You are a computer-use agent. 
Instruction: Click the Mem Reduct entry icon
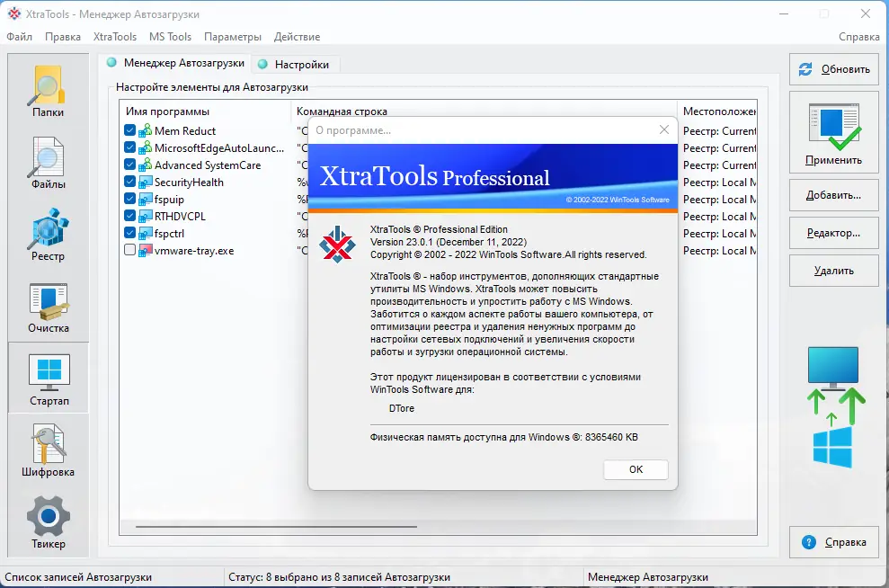click(x=145, y=131)
